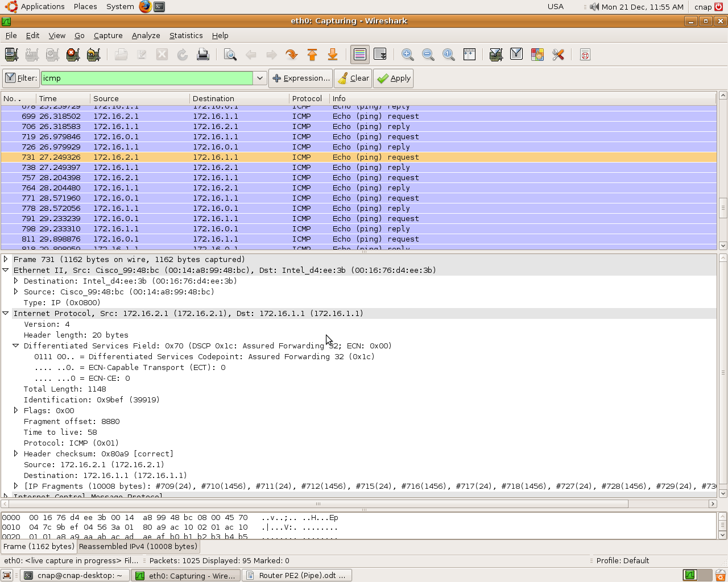Zoom out on packet text

428,55
